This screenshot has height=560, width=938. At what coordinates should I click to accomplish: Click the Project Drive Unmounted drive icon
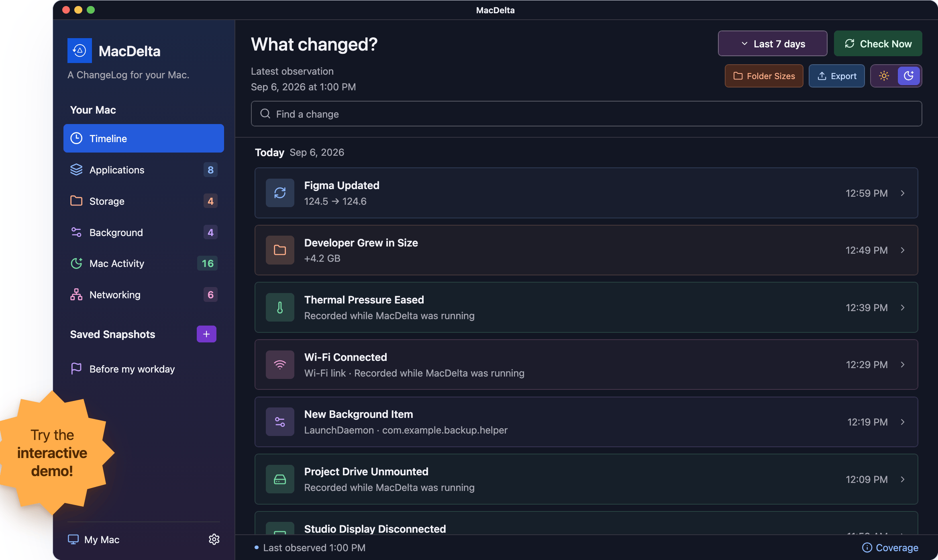coord(280,479)
